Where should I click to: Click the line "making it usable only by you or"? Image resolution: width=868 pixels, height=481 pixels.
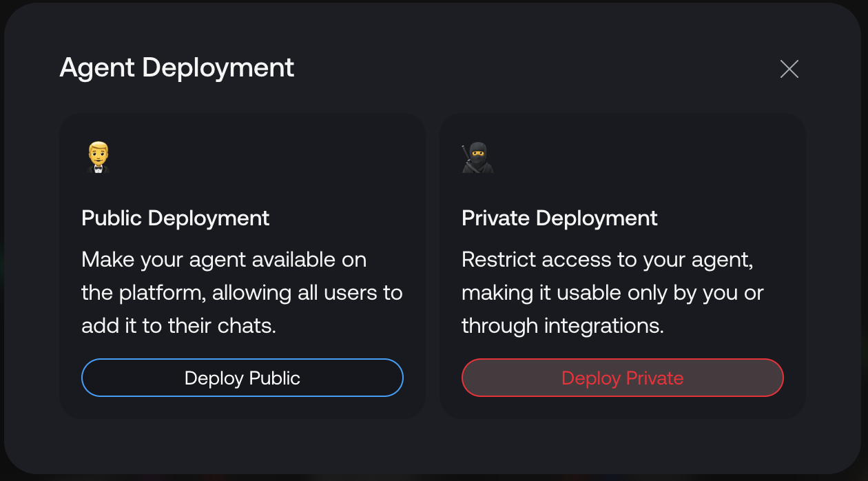pos(612,293)
